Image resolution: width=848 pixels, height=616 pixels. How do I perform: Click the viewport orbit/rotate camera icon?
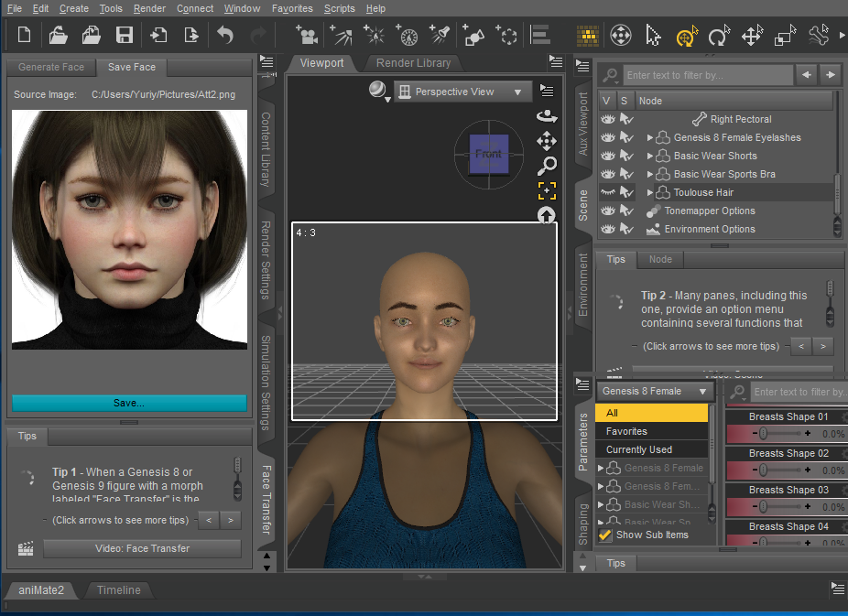[x=547, y=115]
